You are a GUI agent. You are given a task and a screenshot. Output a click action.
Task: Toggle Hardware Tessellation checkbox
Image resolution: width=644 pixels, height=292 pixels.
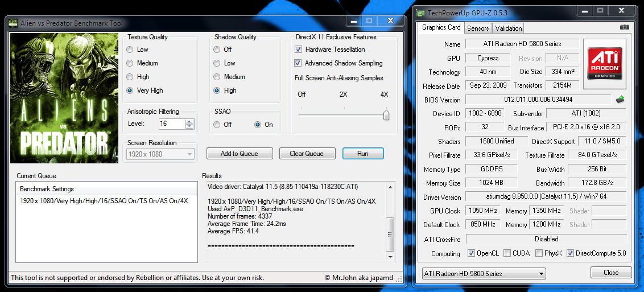pos(299,50)
